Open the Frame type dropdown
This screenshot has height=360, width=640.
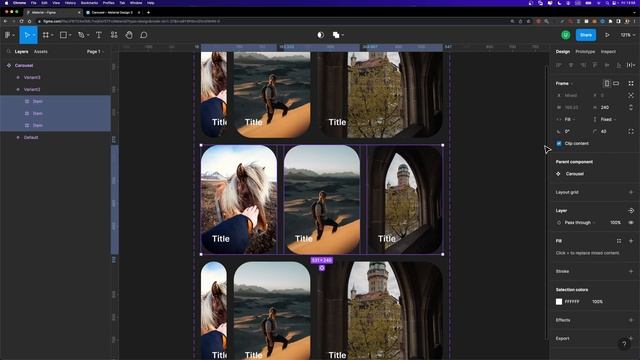pyautogui.click(x=564, y=83)
